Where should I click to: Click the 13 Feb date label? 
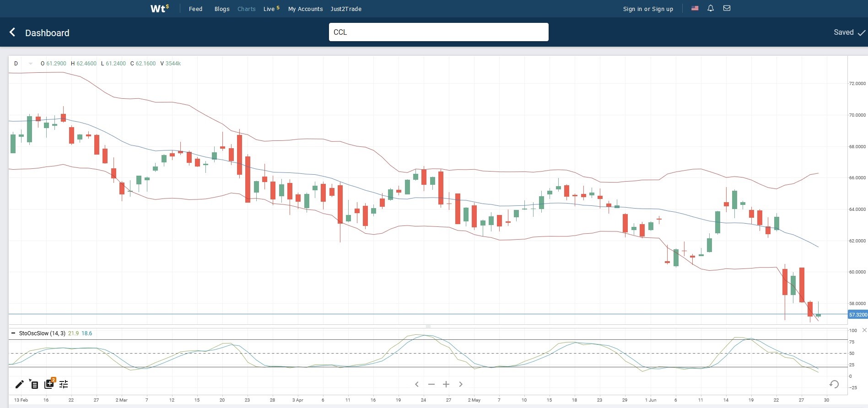pyautogui.click(x=21, y=400)
